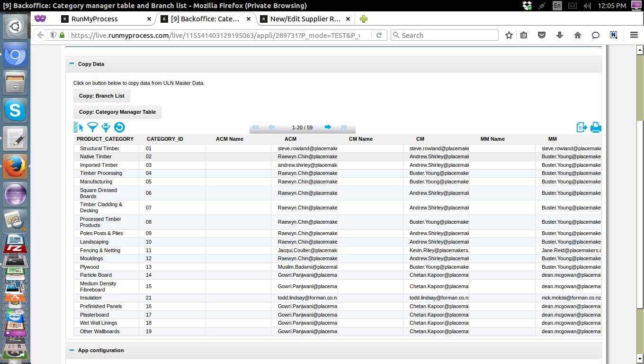Screen dimensions: 644x364
Task: Print the table using the printer icon
Action: (x=596, y=127)
